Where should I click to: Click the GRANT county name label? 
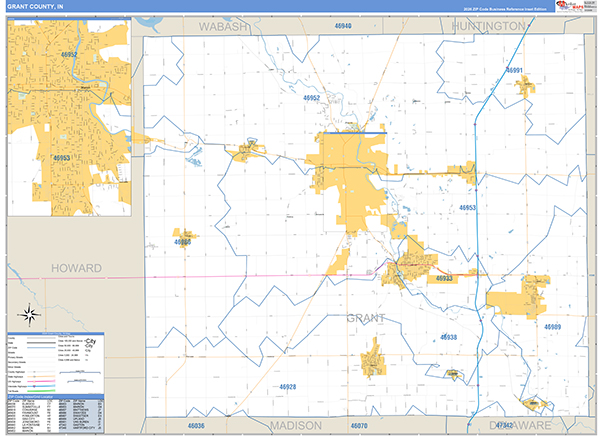coord(365,318)
